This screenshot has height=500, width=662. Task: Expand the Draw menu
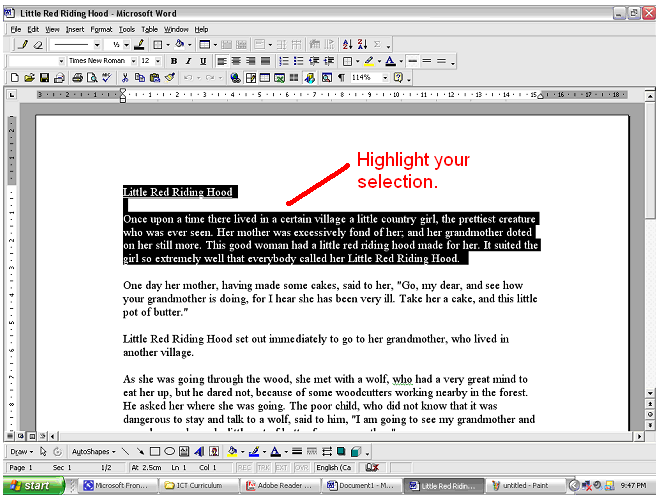[22, 451]
